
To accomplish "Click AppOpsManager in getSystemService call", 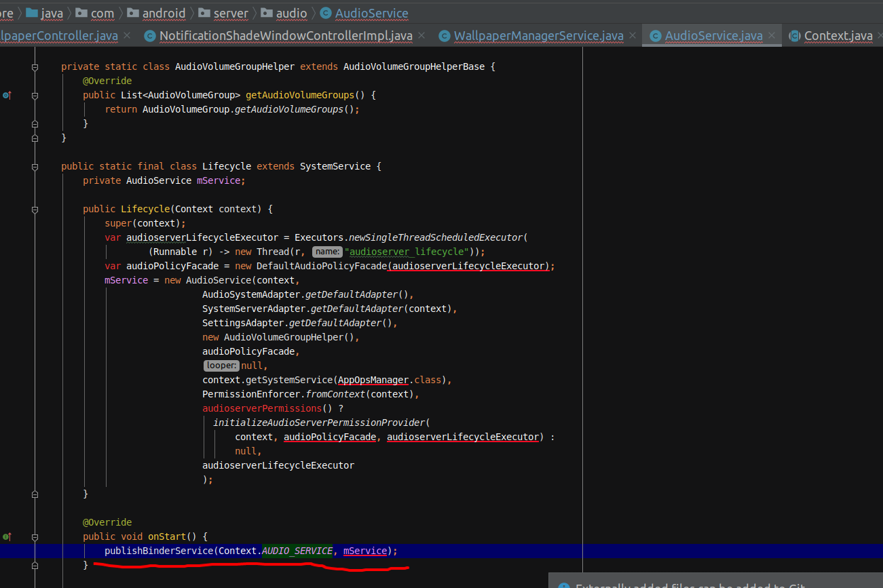I will click(373, 380).
